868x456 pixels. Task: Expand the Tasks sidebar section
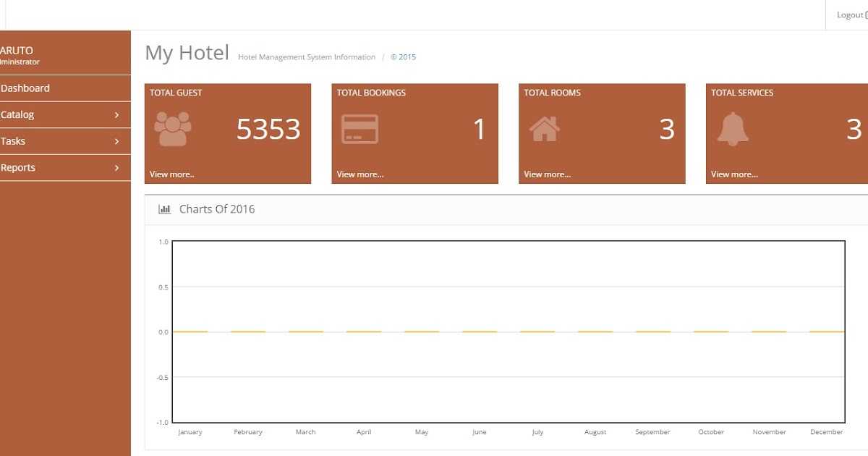pos(116,140)
